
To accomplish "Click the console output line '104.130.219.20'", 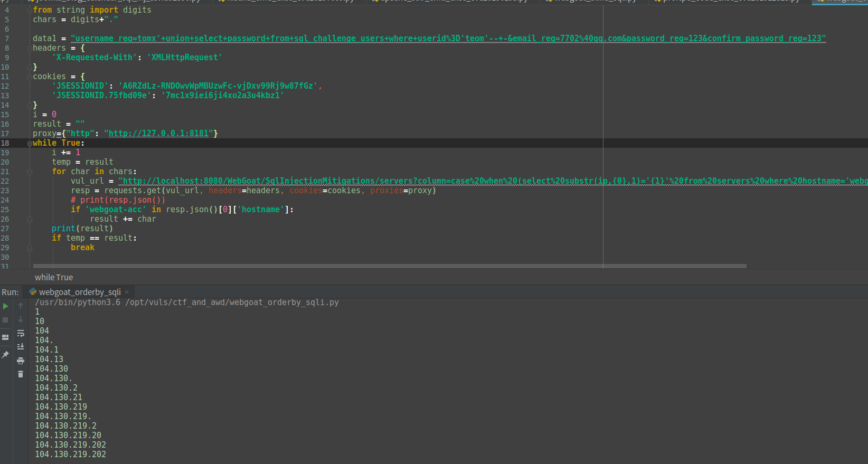I will click(68, 435).
